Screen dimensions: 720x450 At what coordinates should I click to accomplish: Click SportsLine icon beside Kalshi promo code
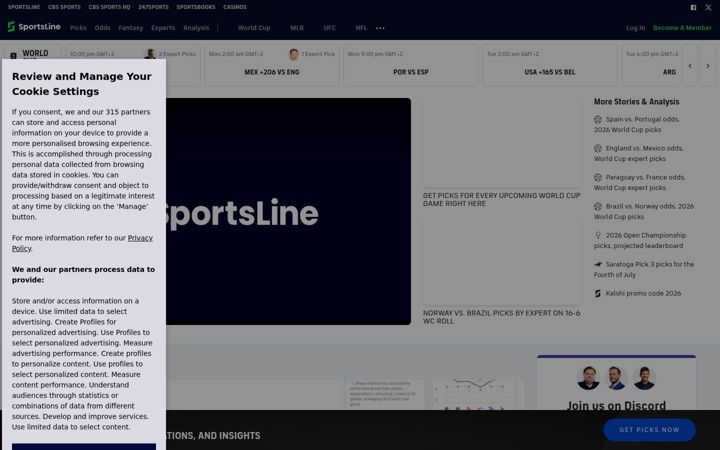click(598, 293)
